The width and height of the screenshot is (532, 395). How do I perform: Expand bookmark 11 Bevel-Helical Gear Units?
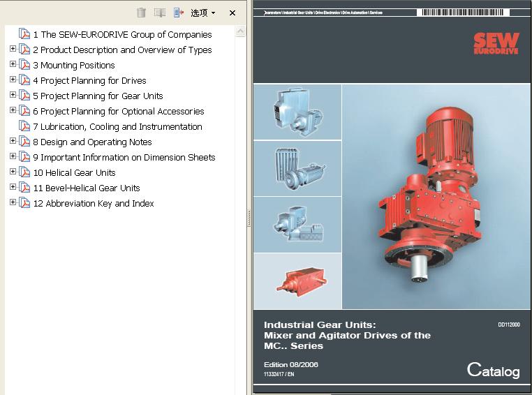click(13, 186)
